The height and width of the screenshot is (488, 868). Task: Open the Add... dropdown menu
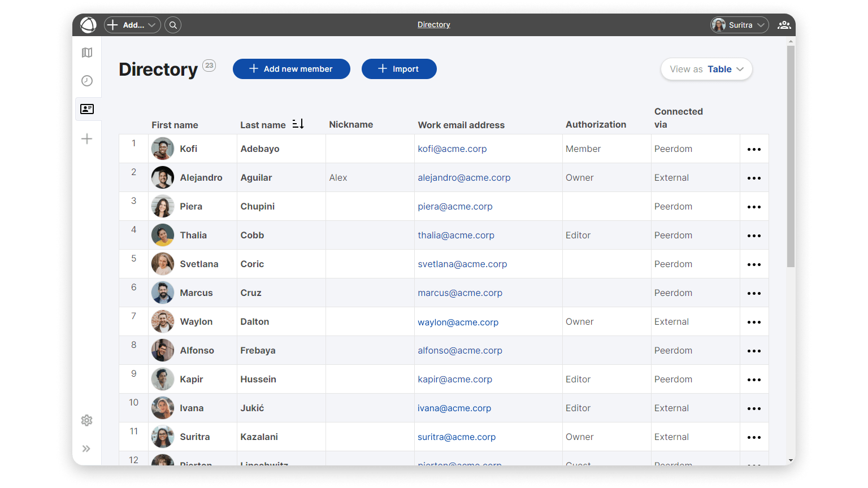tap(132, 25)
